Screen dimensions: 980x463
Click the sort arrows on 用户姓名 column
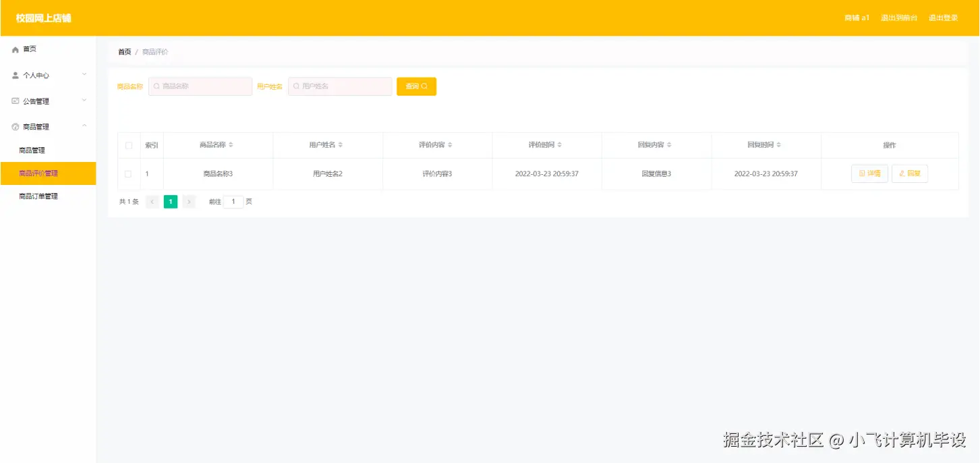[341, 145]
